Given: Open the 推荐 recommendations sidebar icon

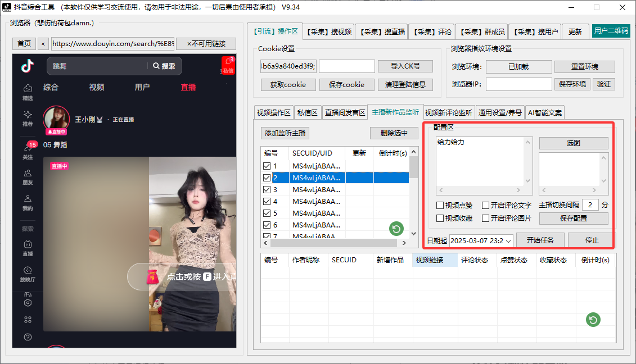Looking at the screenshot, I should (x=28, y=117).
